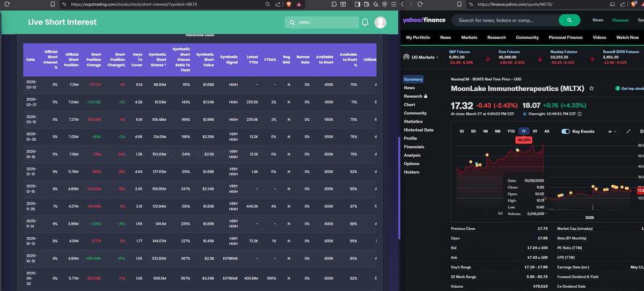This screenshot has height=291, width=644.
Task: Open Research in Yahoo Finance top nav bar
Action: point(496,38)
